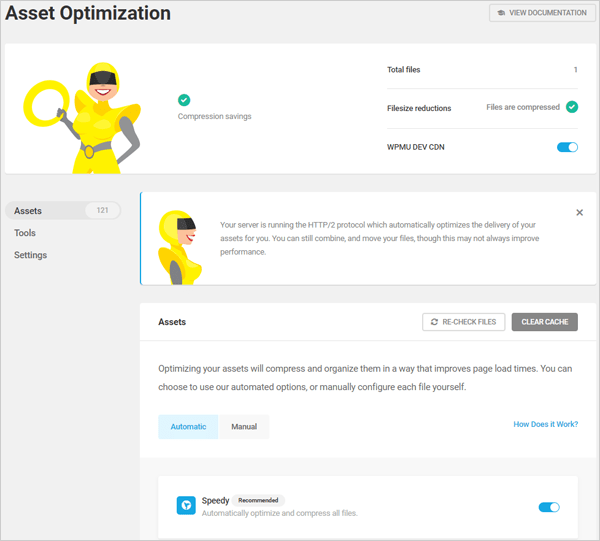Switch to the Automatic tab
This screenshot has height=541, width=600.
point(188,427)
